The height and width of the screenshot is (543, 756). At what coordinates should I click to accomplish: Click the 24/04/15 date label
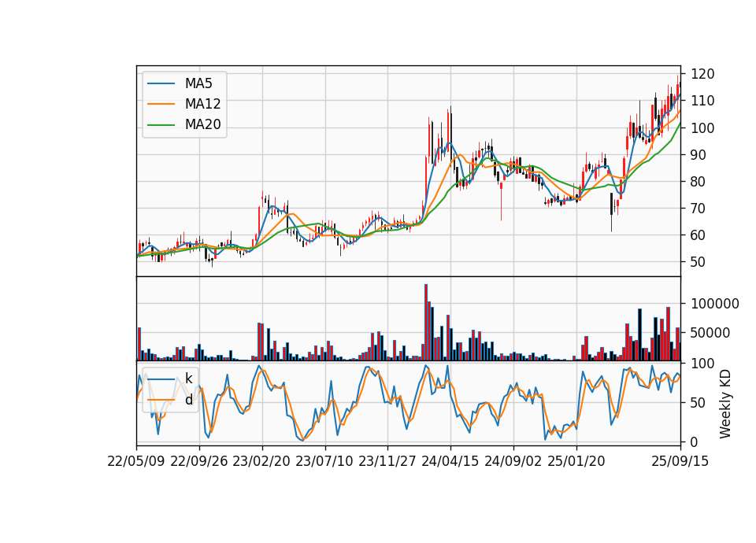[x=450, y=461]
